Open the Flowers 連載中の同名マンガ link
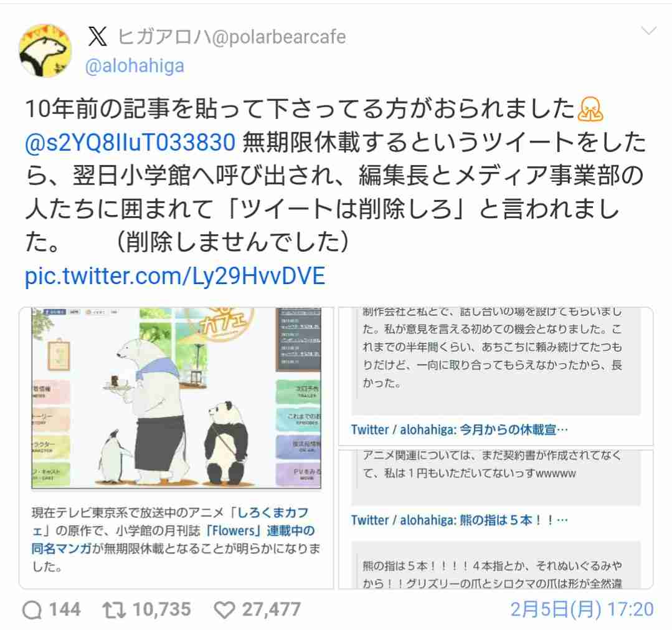 [173, 540]
